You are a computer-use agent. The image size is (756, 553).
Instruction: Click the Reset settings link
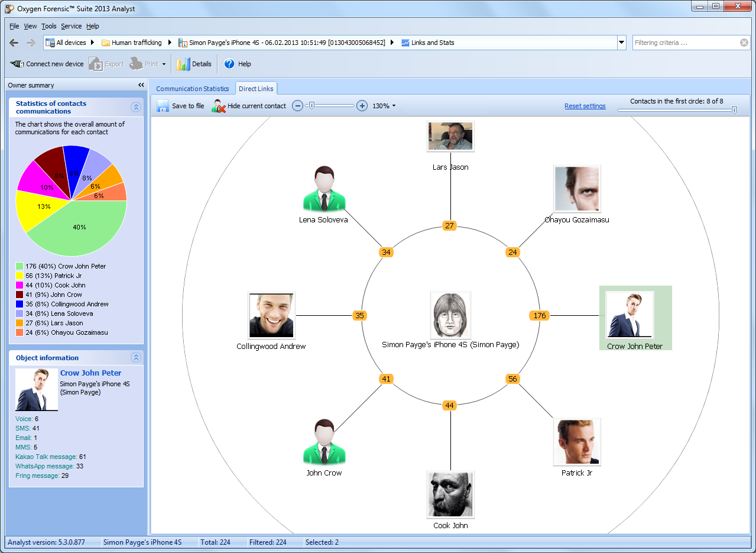pyautogui.click(x=585, y=106)
